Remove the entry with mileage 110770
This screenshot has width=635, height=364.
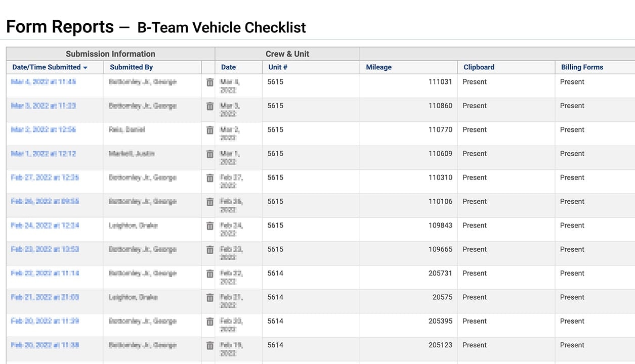point(210,130)
